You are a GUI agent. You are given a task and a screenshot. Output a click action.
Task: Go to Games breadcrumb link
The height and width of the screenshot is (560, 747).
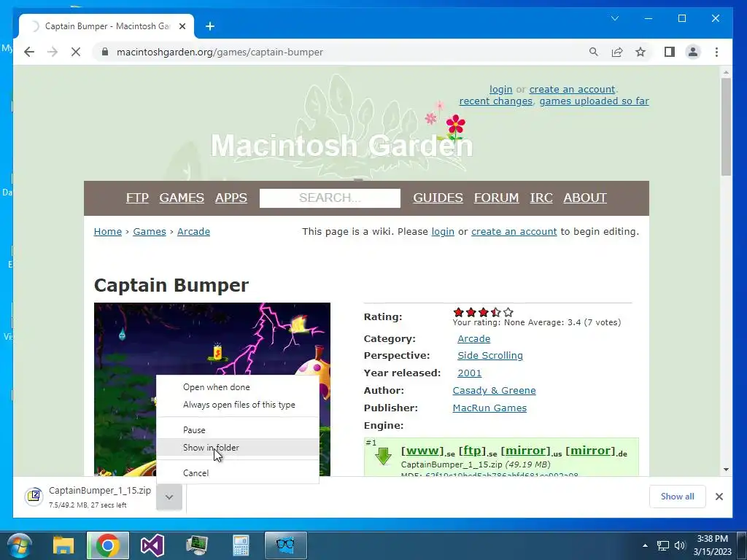(149, 231)
